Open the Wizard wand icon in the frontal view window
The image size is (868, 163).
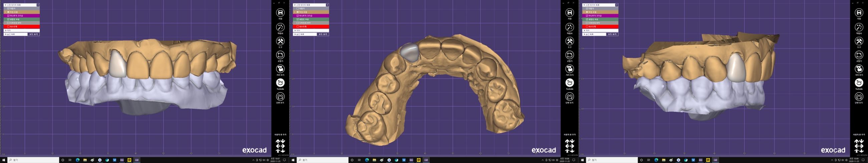(x=280, y=27)
